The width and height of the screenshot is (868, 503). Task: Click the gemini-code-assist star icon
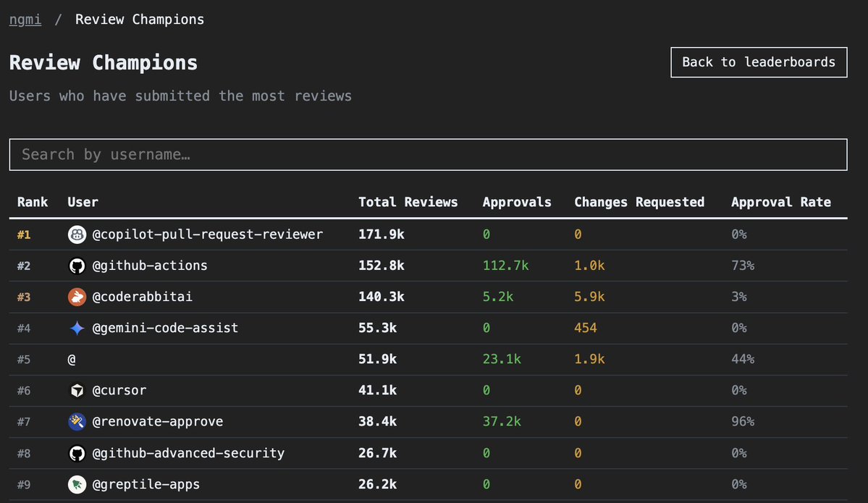(77, 328)
